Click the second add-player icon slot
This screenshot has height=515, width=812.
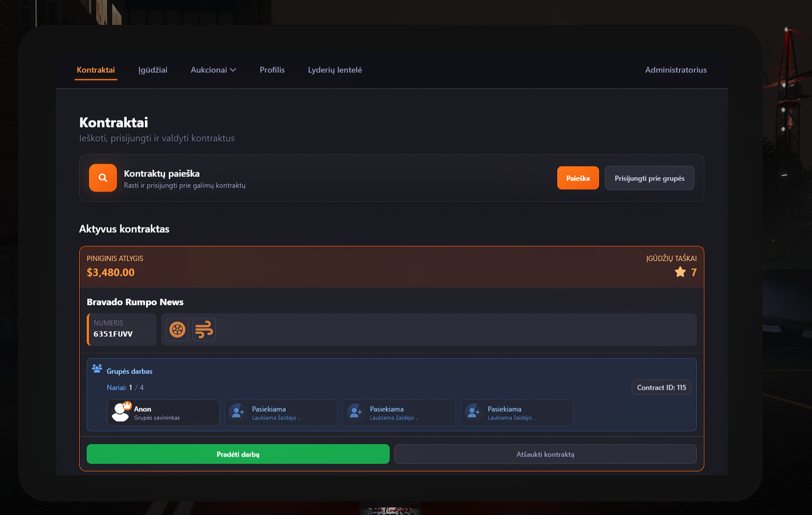(x=355, y=412)
